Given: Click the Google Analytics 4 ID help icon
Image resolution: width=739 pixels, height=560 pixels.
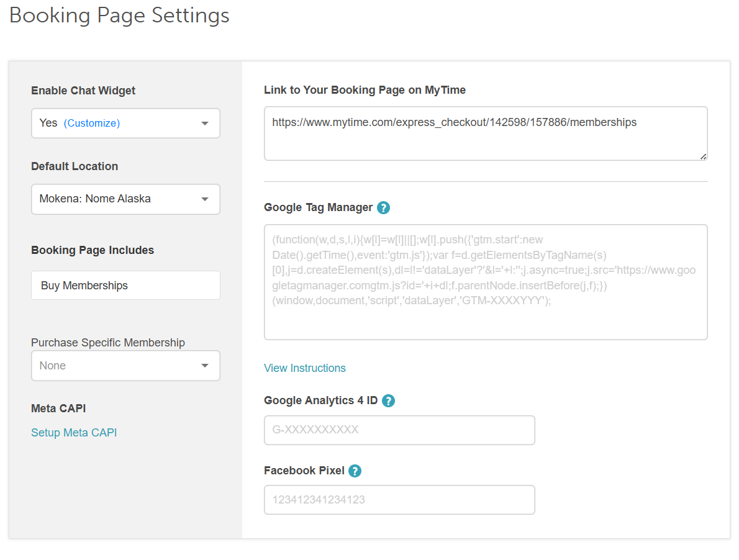Looking at the screenshot, I should (388, 401).
